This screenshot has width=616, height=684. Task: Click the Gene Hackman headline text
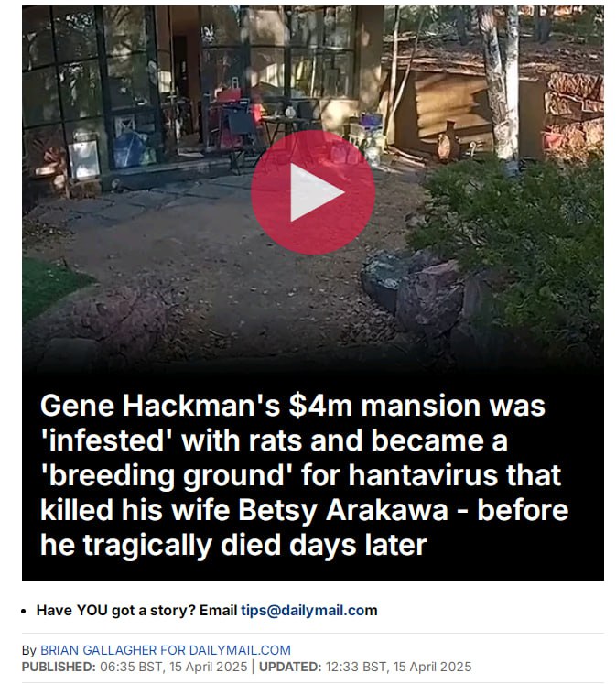[x=304, y=475]
